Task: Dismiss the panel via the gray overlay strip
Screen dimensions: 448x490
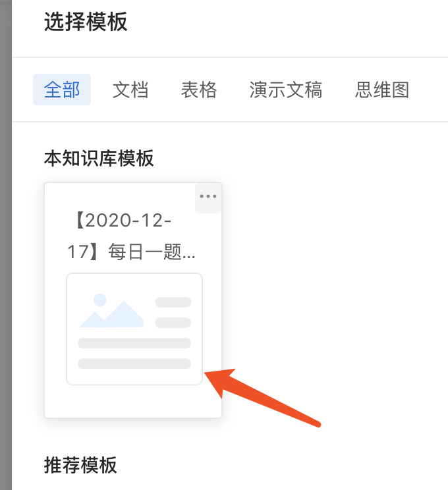Action: 6,245
